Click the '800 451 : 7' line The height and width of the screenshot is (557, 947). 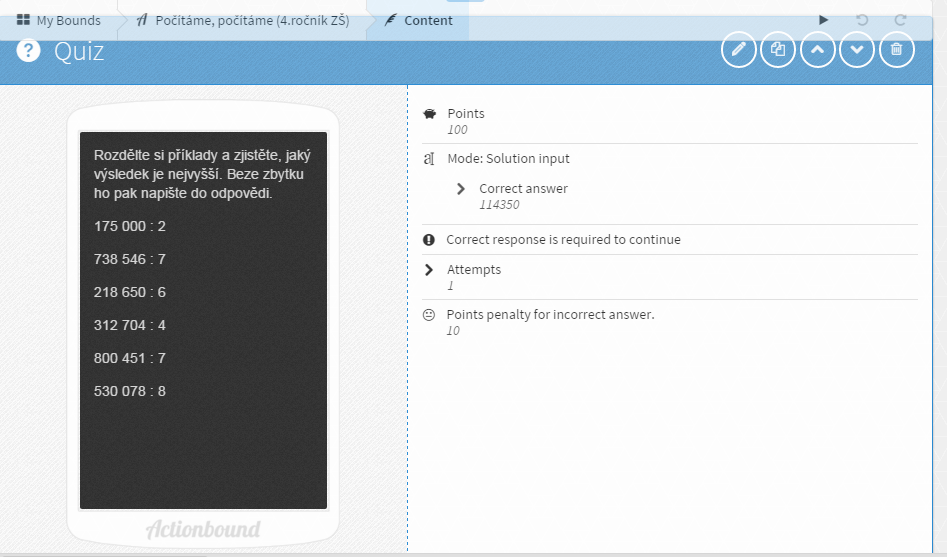point(129,358)
